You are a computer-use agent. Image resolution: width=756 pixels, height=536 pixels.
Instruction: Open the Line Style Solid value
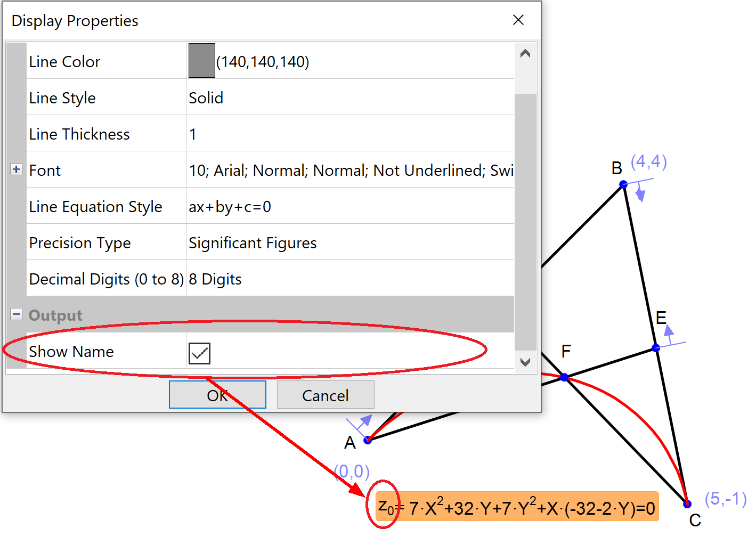click(x=349, y=98)
